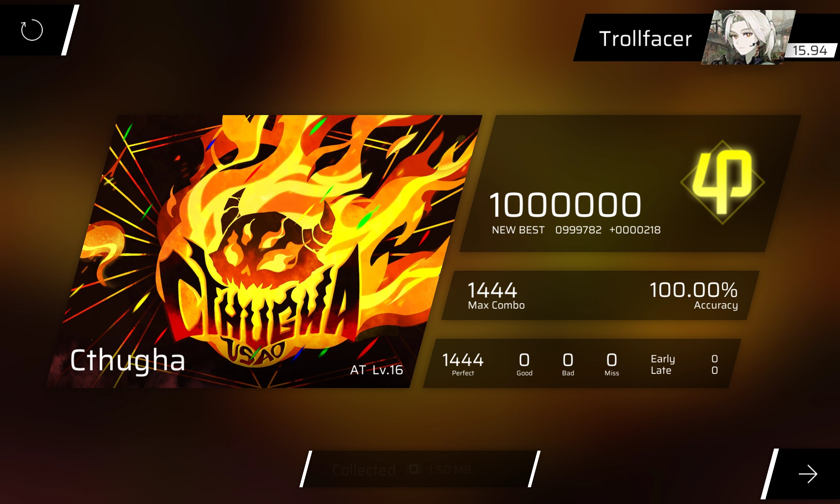The image size is (840, 504).
Task: Click the glowing phi rank emblem
Action: point(722,181)
